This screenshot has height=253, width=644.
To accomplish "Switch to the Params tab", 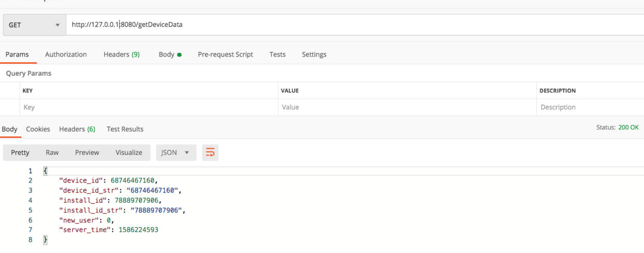I will click(x=17, y=54).
